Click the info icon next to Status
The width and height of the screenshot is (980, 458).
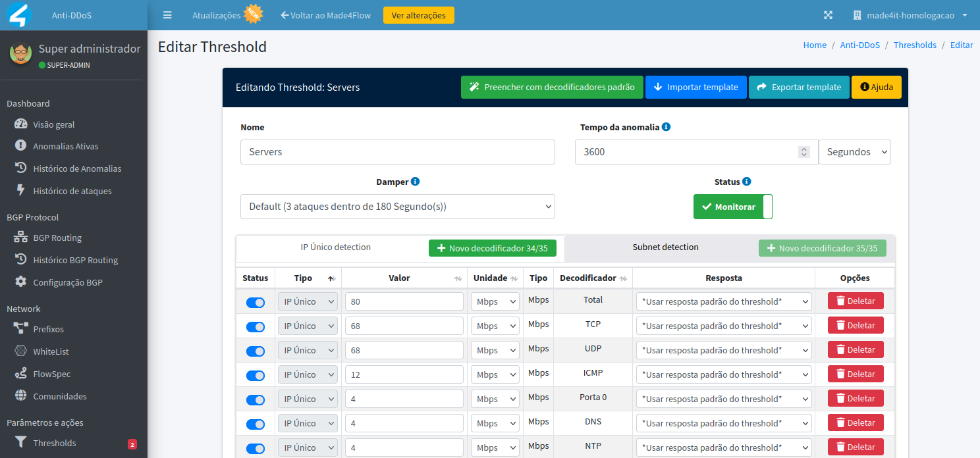(x=746, y=182)
